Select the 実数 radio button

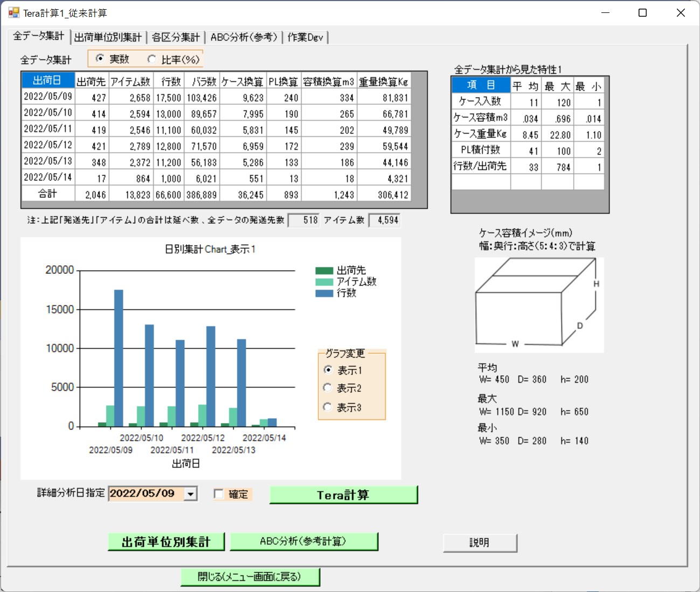(x=100, y=59)
